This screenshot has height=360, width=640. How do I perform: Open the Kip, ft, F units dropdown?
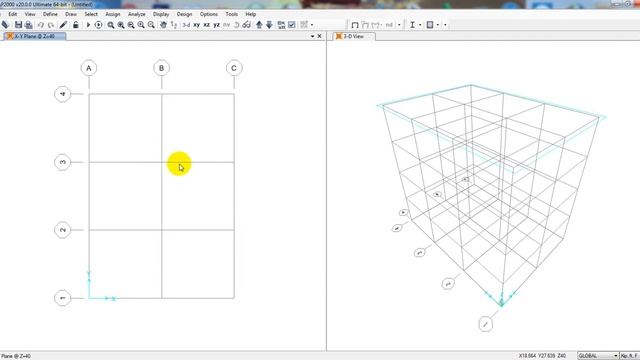[x=630, y=356]
